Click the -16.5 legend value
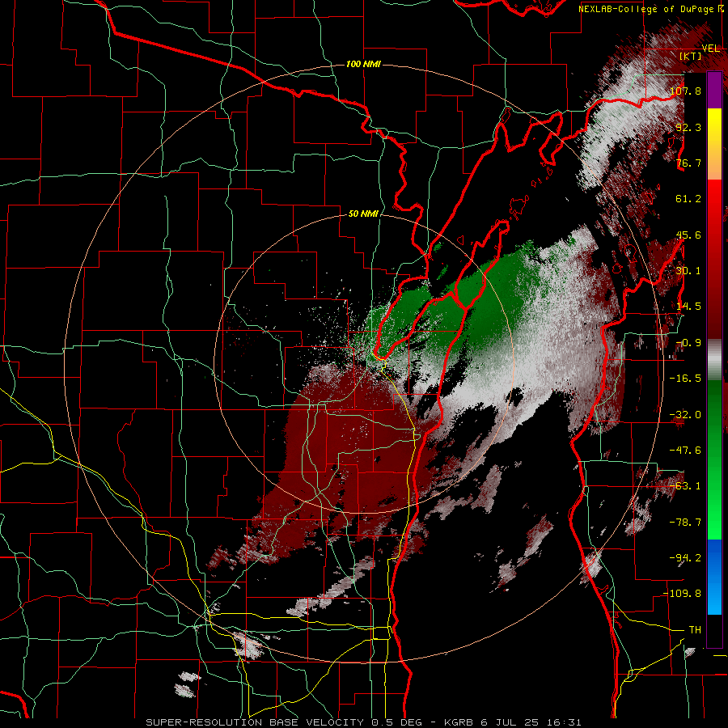 685,379
